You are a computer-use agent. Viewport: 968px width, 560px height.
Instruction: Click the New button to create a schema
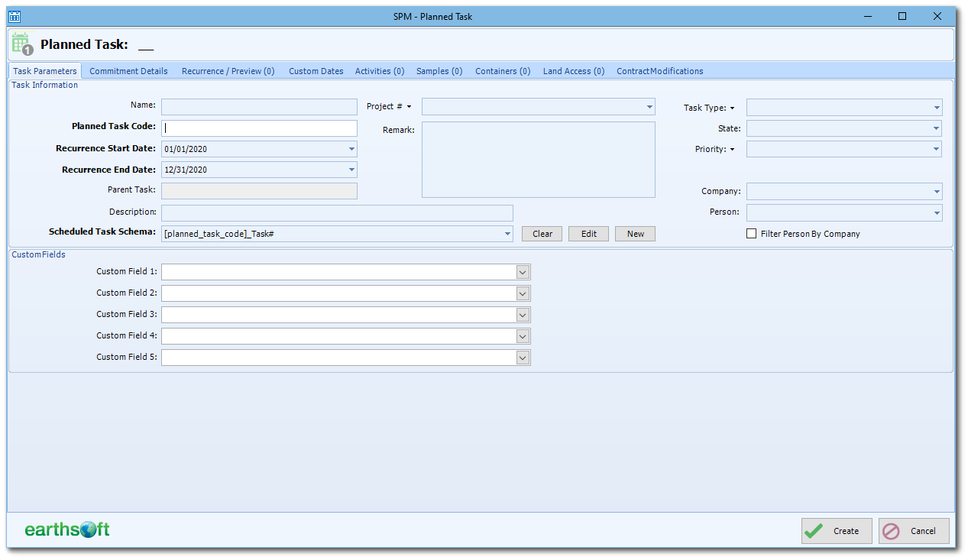pyautogui.click(x=634, y=233)
